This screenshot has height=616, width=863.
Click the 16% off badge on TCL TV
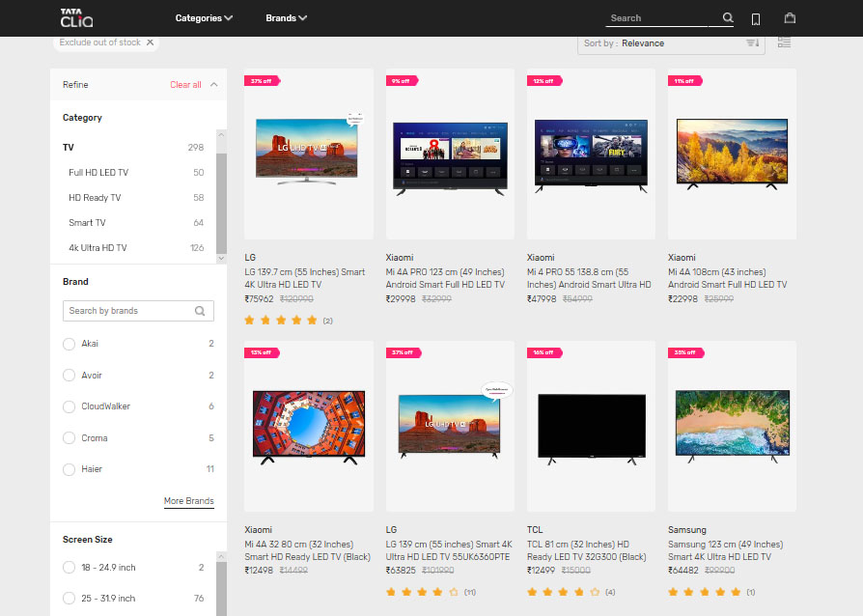pyautogui.click(x=544, y=352)
